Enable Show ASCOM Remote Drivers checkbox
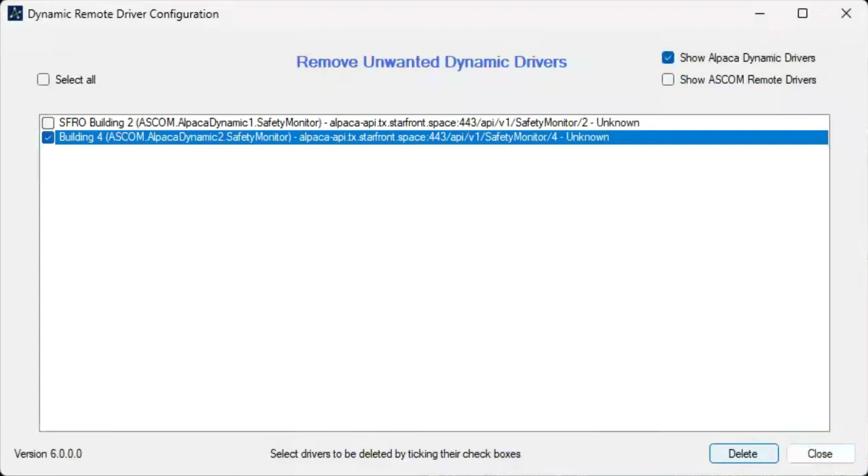The width and height of the screenshot is (868, 476). [668, 79]
